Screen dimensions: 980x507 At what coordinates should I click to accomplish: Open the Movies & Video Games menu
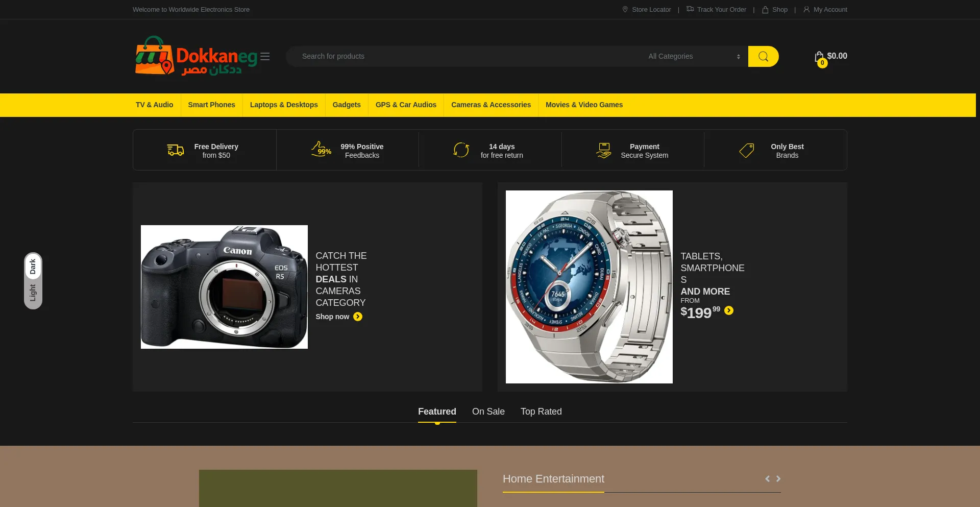pyautogui.click(x=584, y=105)
